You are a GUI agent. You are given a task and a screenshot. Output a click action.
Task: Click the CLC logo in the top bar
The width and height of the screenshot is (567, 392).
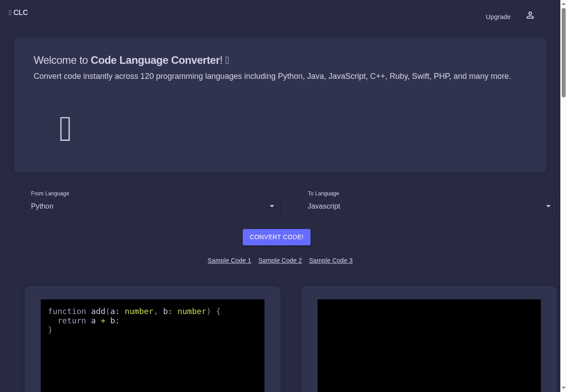pyautogui.click(x=18, y=12)
